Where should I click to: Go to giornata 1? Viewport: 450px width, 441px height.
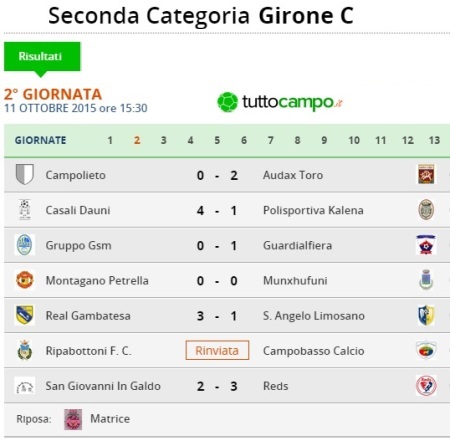click(x=110, y=140)
